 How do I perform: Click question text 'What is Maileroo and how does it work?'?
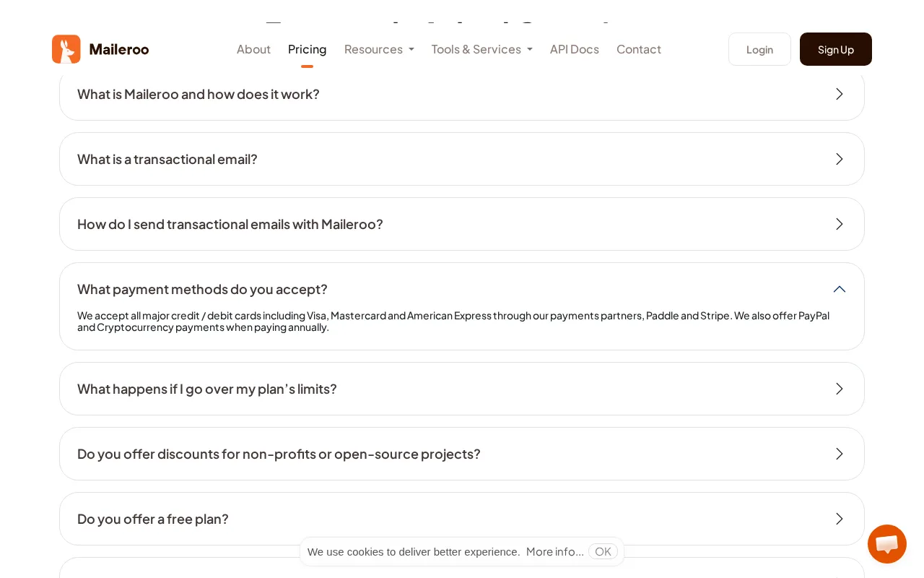tap(199, 94)
